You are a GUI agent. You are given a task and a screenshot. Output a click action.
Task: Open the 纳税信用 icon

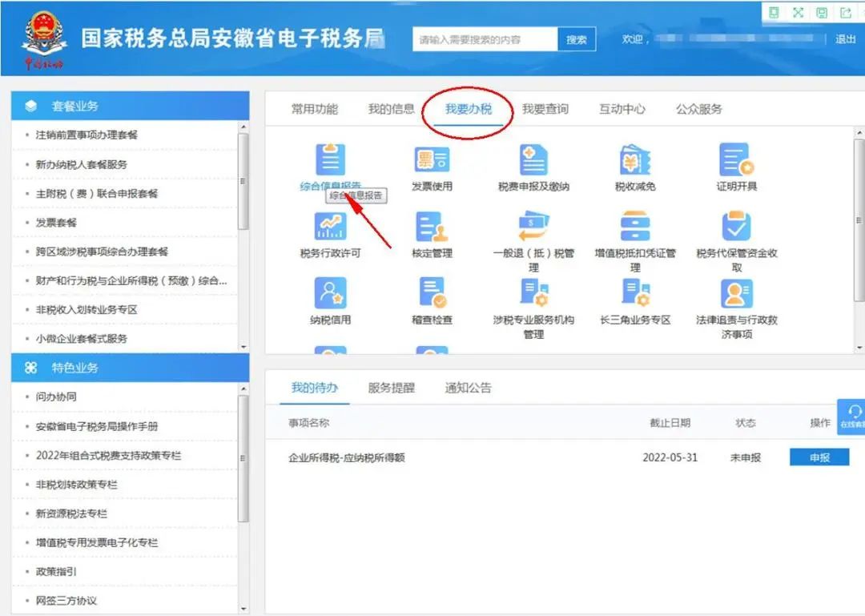(331, 293)
